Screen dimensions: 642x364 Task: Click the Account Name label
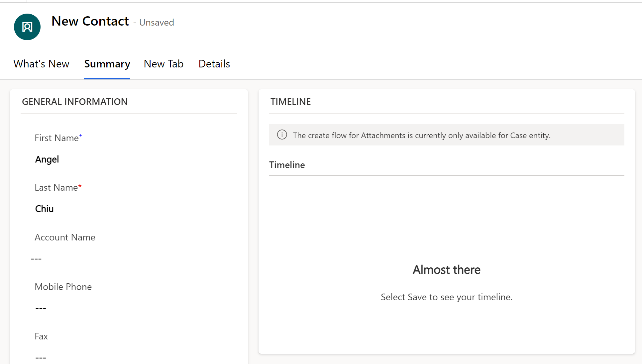[65, 237]
